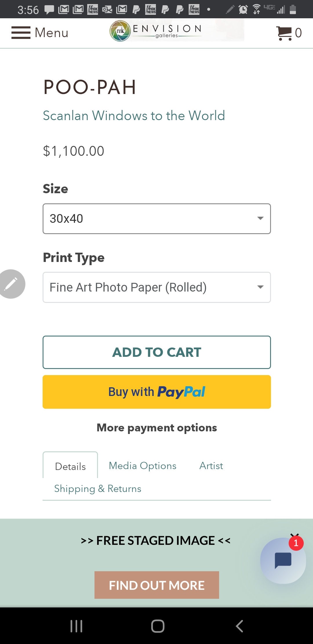The width and height of the screenshot is (313, 644).
Task: Open More payment options link
Action: coord(157,428)
